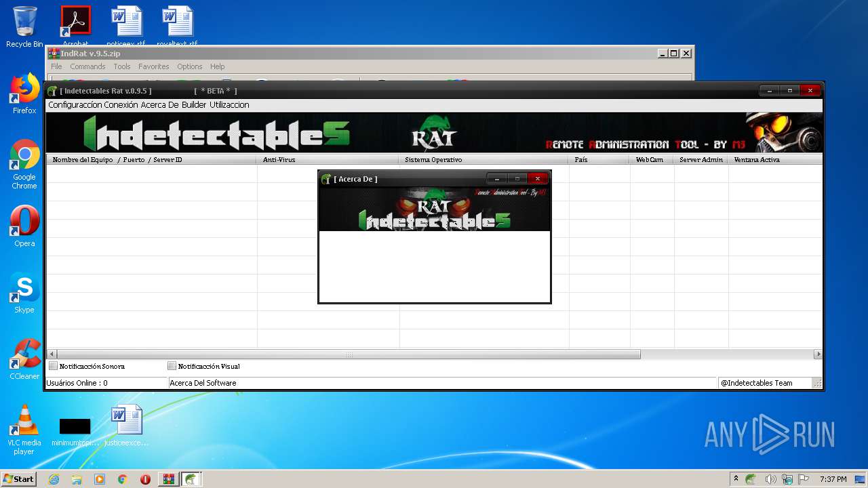The height and width of the screenshot is (488, 868).
Task: Open the Utilizaccion menu
Action: [229, 105]
